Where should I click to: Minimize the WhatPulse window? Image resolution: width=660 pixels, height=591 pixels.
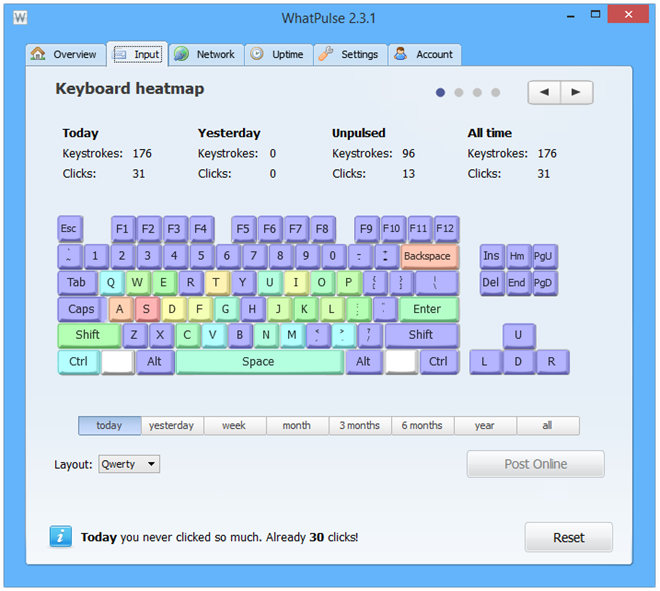571,15
